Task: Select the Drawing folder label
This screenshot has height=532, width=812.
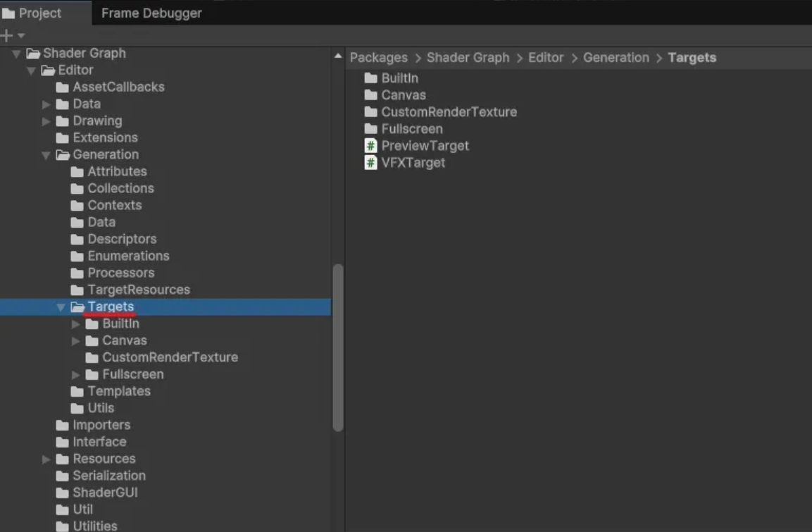Action: 97,121
